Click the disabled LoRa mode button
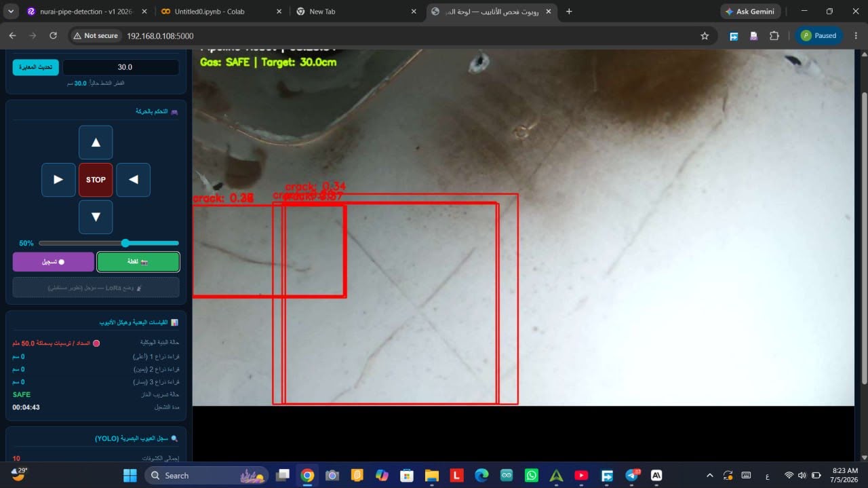Viewport: 868px width, 488px height. [96, 287]
